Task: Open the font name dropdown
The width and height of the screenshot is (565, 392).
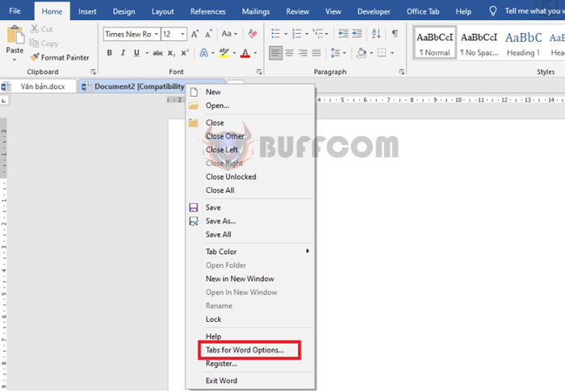Action: [x=157, y=34]
